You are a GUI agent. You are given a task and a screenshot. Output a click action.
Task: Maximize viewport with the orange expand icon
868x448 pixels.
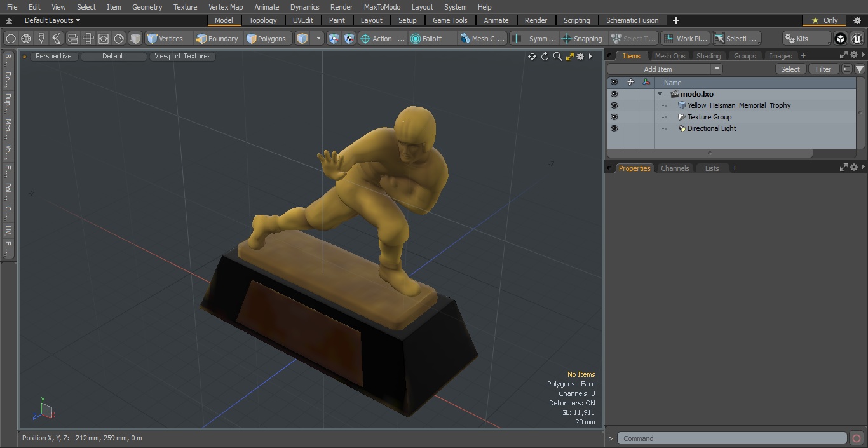(569, 57)
